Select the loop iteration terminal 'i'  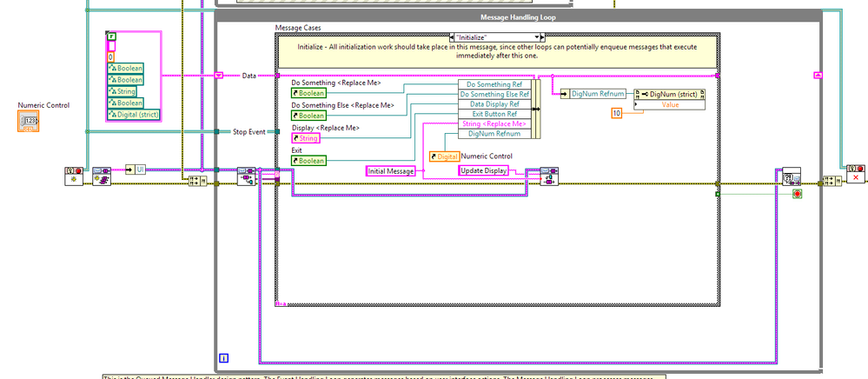(224, 357)
